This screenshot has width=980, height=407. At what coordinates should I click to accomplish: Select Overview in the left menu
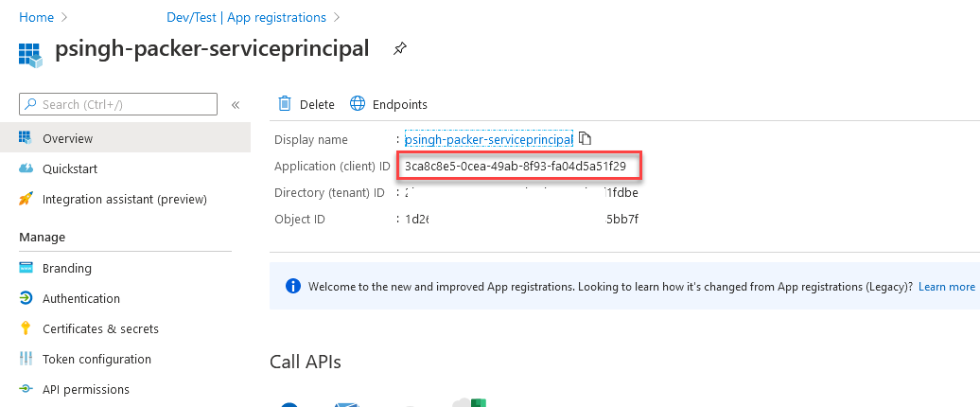(x=67, y=138)
